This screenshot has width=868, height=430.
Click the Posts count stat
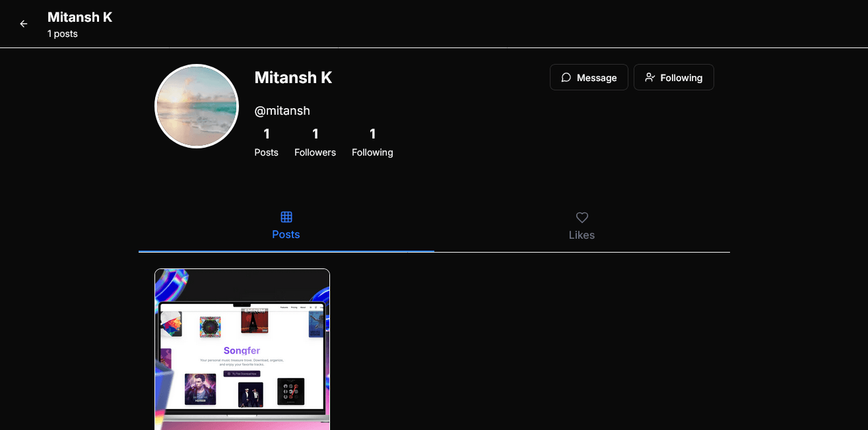(x=266, y=142)
